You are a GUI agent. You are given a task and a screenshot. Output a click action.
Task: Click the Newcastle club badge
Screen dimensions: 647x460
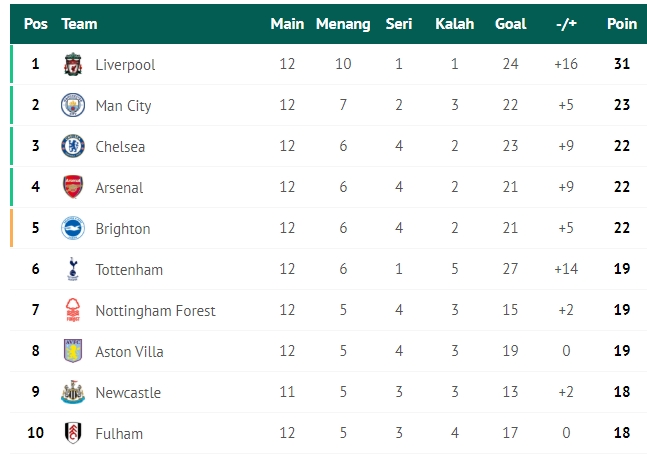[73, 392]
